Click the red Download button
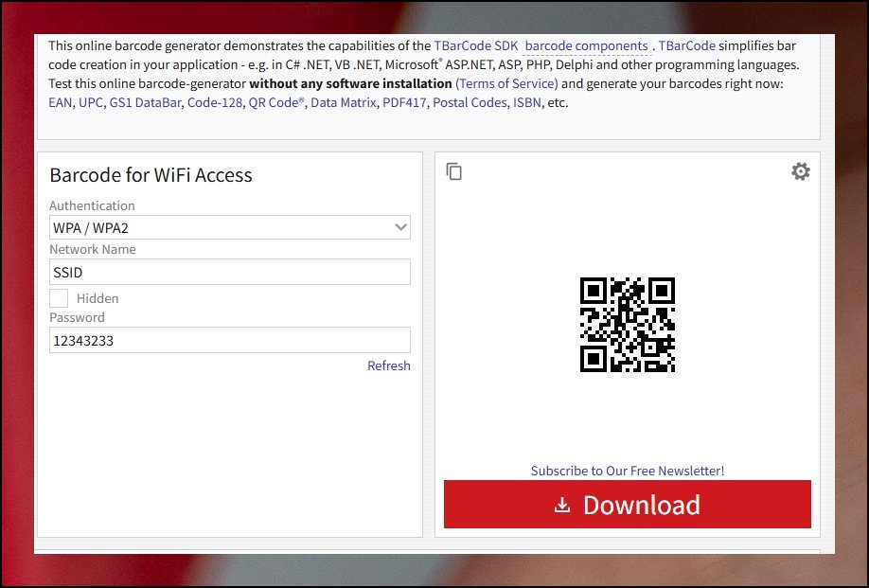Viewport: 869px width, 588px height. point(628,505)
